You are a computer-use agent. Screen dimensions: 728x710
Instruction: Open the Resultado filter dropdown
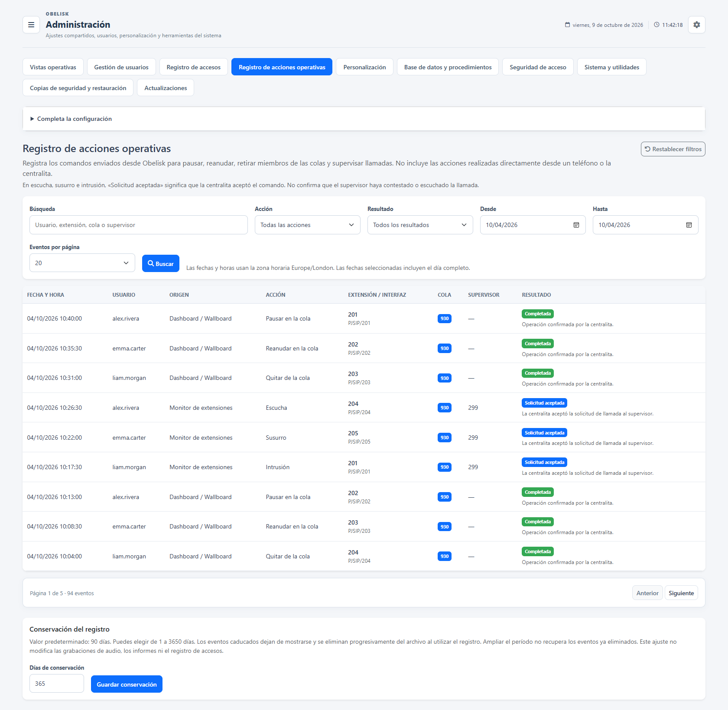[420, 225]
